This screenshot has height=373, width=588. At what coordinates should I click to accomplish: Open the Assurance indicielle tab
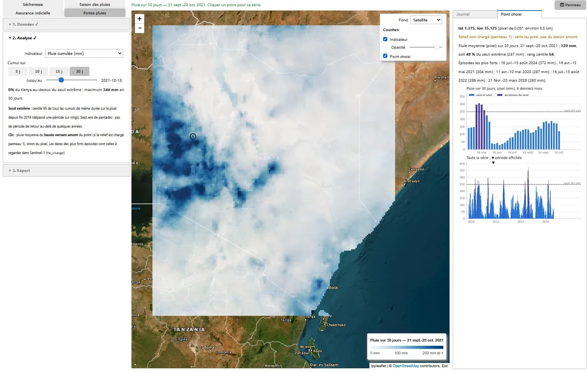33,13
